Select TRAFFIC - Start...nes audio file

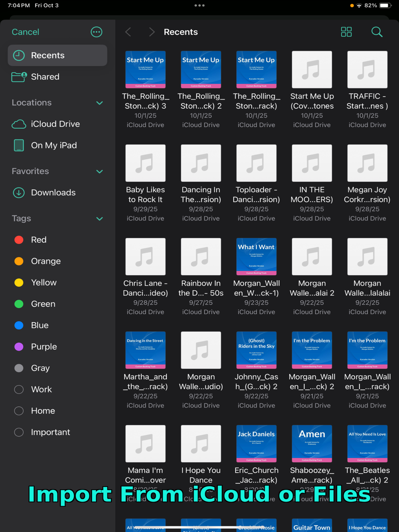(367, 90)
